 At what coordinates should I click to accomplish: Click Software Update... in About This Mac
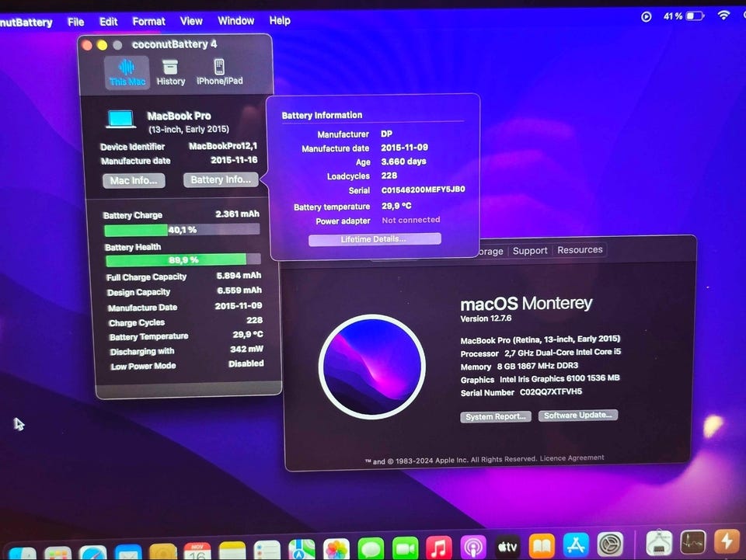click(x=578, y=415)
